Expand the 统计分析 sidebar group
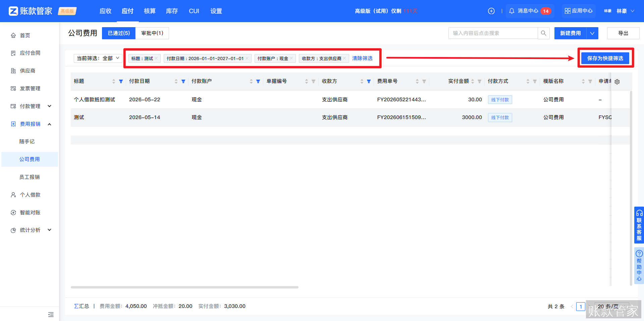 50,230
